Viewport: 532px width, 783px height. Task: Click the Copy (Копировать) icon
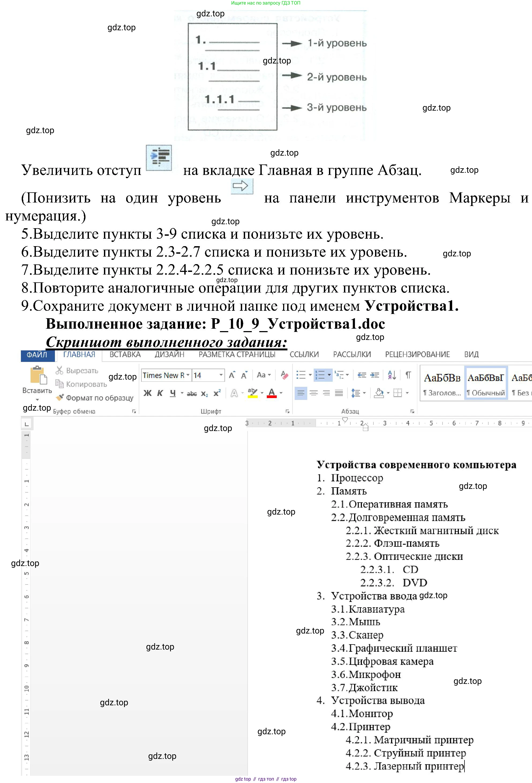point(59,384)
